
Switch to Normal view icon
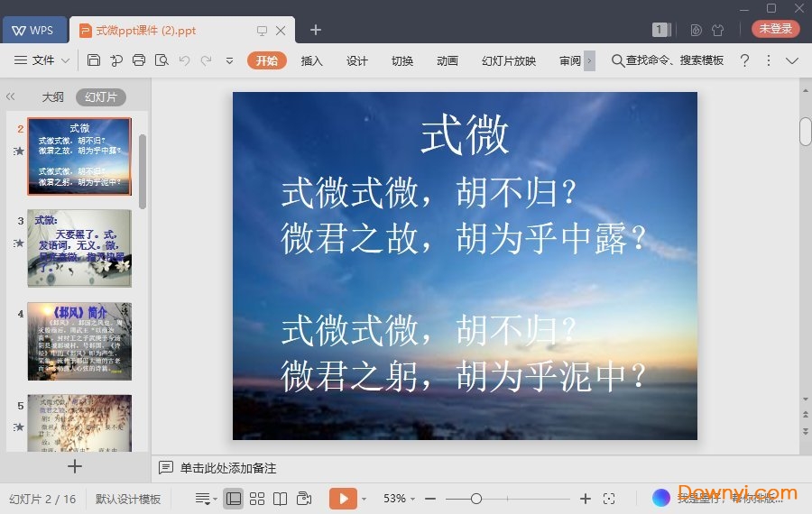click(234, 499)
